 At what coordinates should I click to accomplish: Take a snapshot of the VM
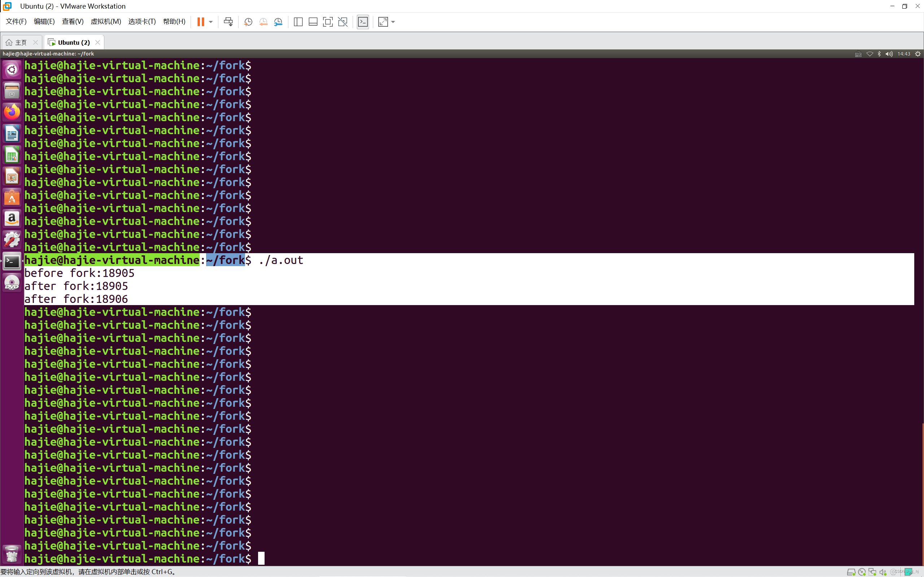(248, 22)
